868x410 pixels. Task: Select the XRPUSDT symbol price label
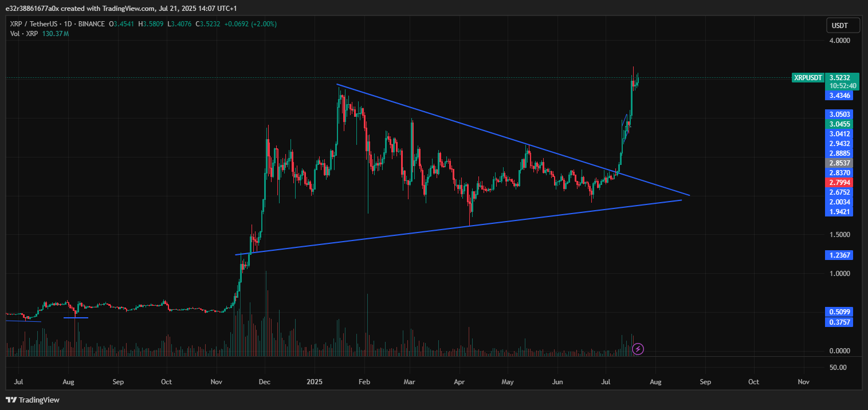tap(808, 78)
